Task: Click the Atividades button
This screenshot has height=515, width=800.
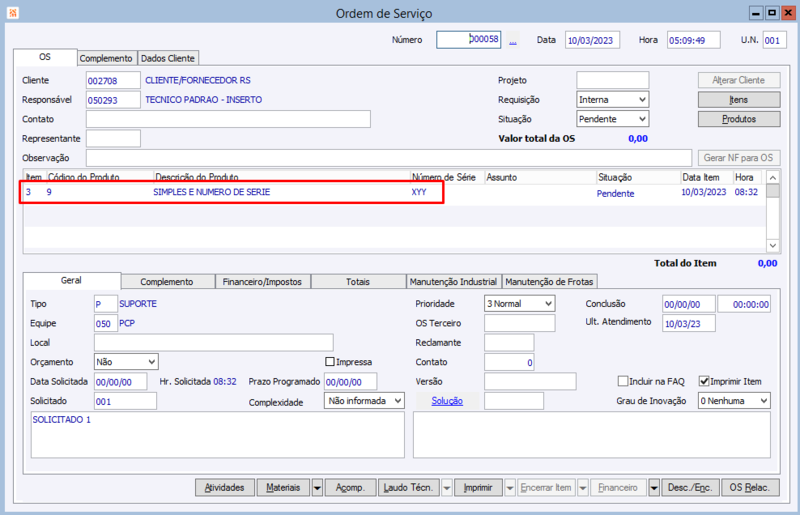Action: 225,487
